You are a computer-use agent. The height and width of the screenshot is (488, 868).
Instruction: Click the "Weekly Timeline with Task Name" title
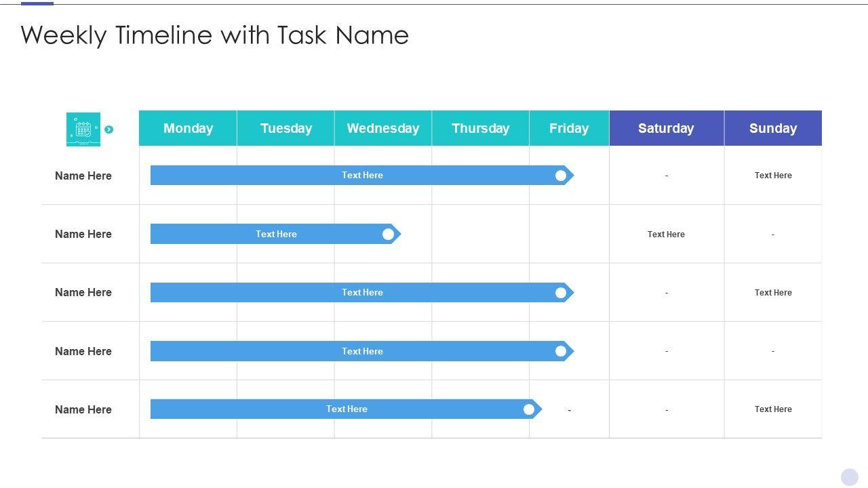click(214, 35)
